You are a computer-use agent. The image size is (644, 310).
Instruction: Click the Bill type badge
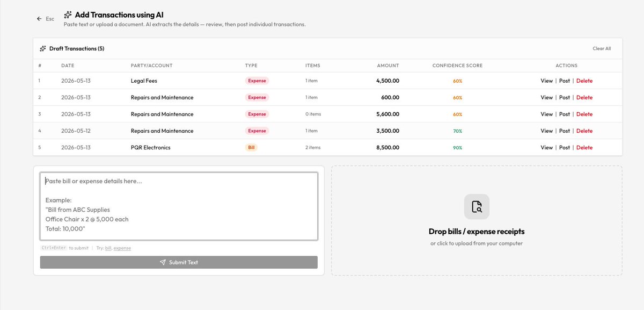251,147
